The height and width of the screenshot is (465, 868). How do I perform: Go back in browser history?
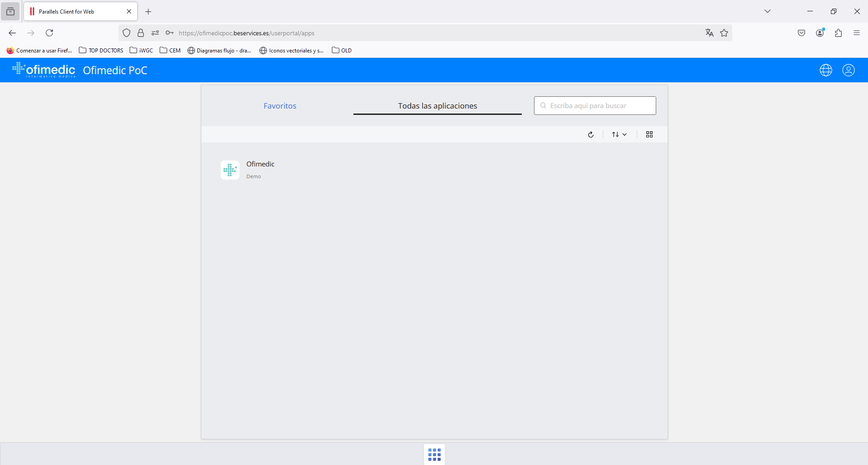click(12, 33)
